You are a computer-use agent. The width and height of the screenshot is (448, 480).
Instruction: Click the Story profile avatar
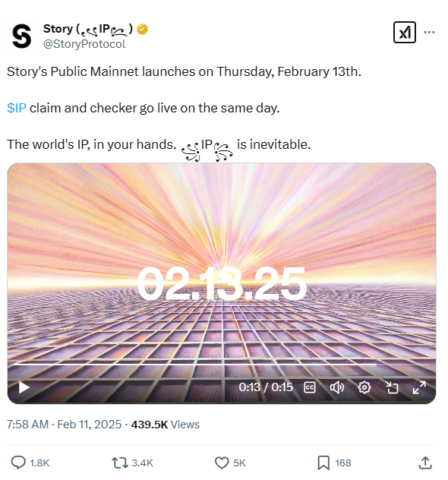tap(21, 36)
